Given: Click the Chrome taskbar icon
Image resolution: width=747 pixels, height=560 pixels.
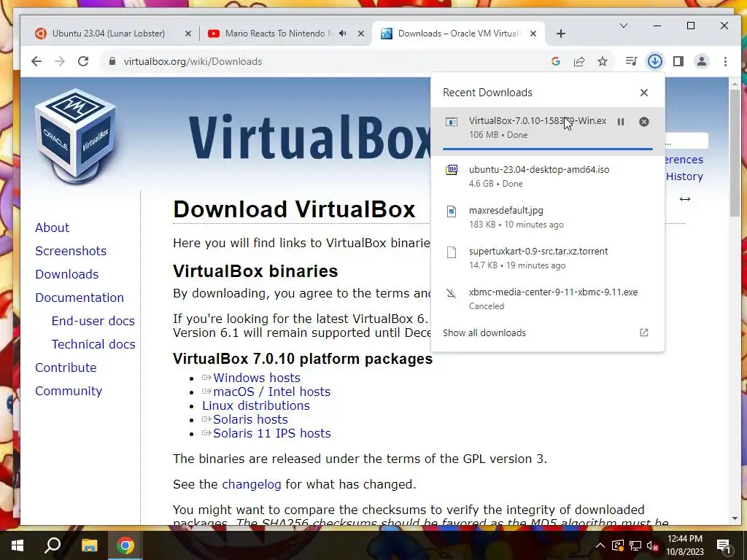Looking at the screenshot, I should [125, 545].
